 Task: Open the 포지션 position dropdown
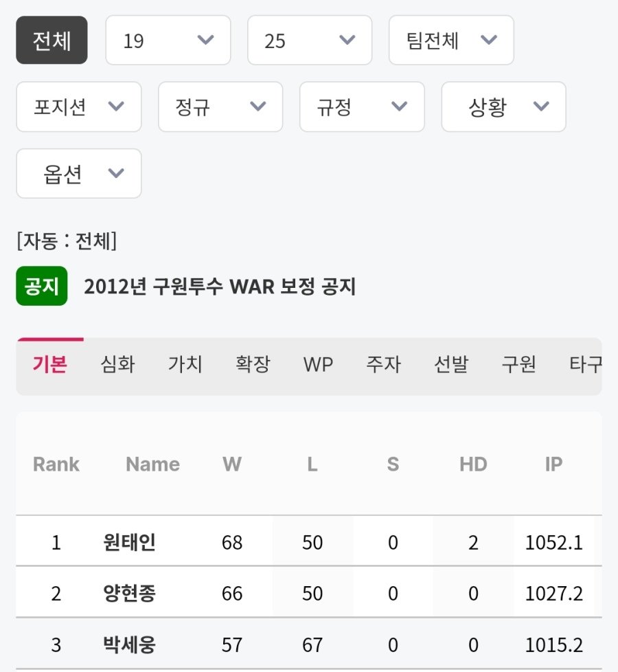78,107
